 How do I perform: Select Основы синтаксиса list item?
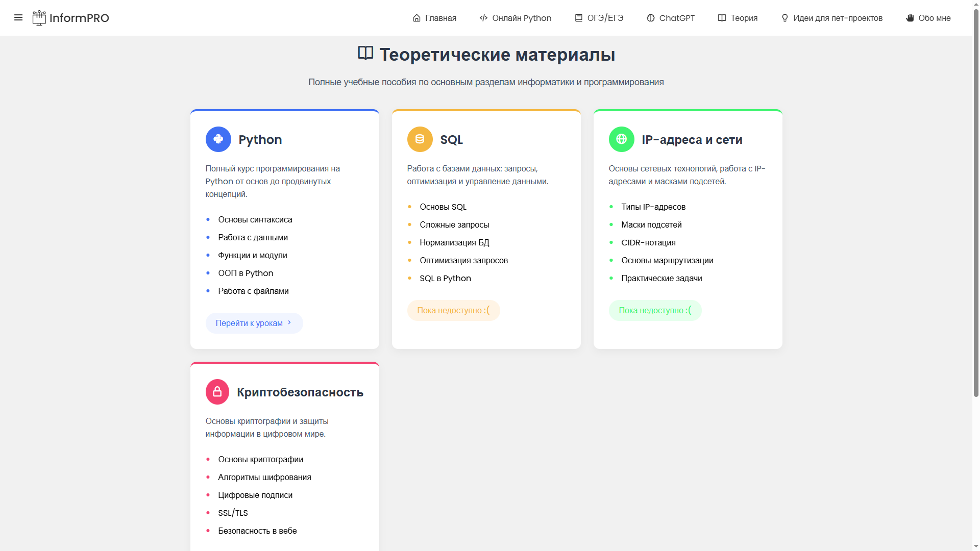(x=255, y=219)
